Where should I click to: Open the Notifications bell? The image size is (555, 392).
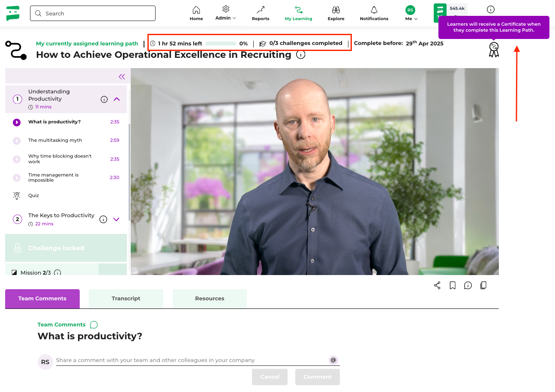click(374, 13)
